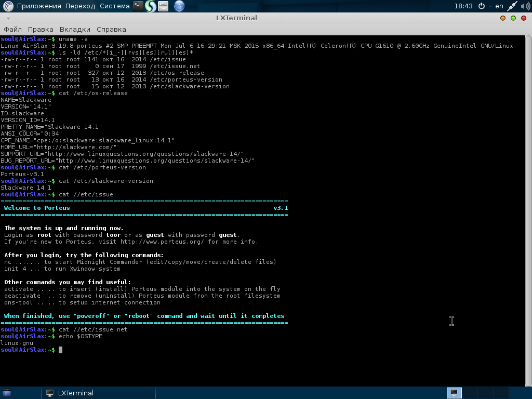Viewport: 532px width, 399px height.
Task: Click "v3.1" in the Porteus banner
Action: 281,208
